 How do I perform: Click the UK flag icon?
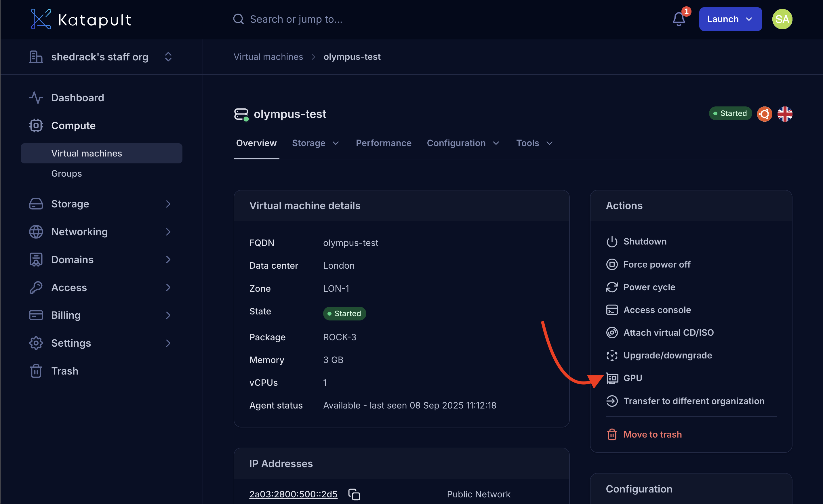tap(785, 114)
